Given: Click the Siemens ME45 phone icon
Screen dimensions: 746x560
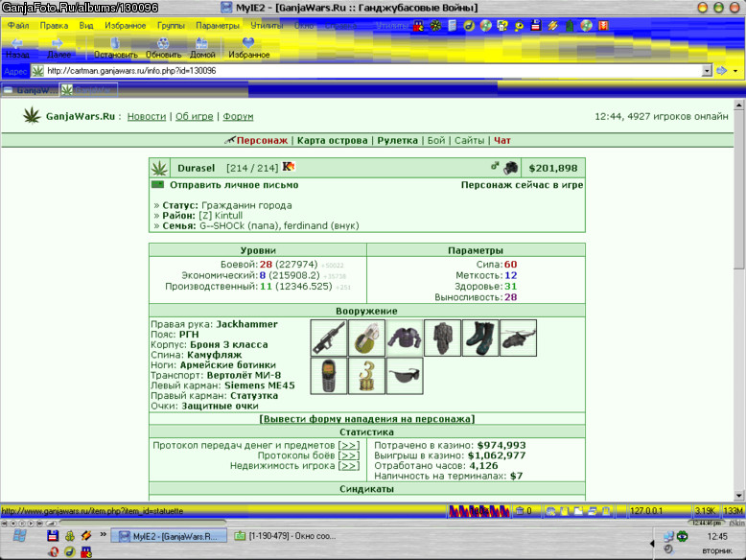Looking at the screenshot, I should (x=328, y=376).
